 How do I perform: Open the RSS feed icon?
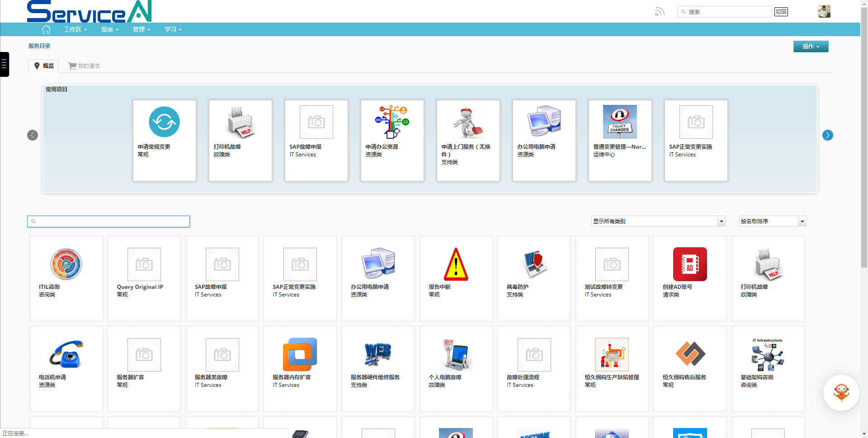point(660,12)
